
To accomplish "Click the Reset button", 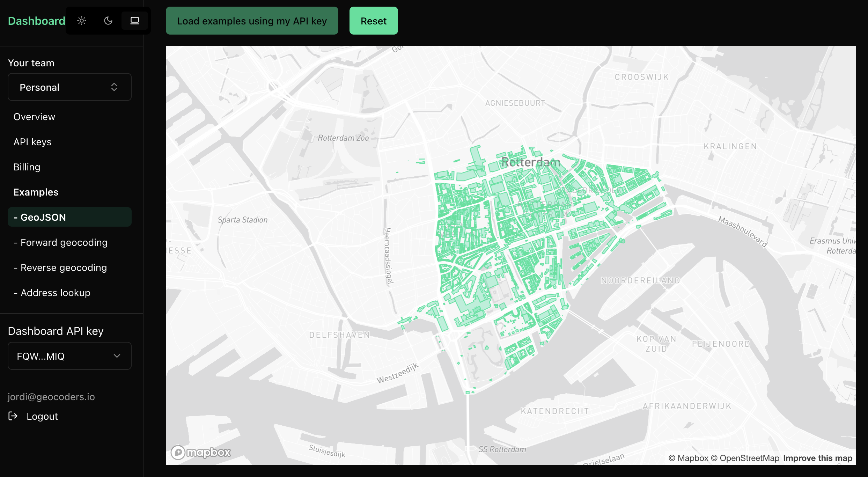I will pos(374,21).
